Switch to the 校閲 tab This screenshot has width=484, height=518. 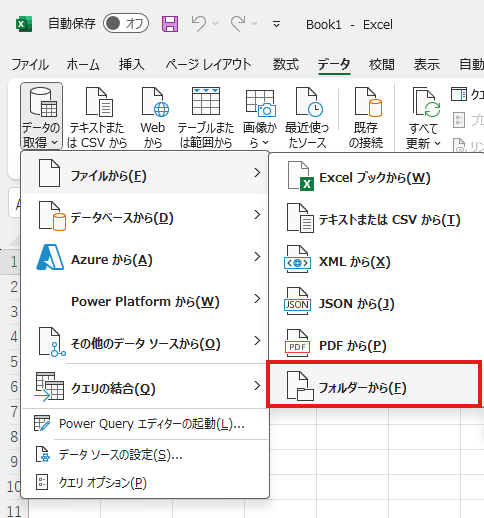point(382,64)
